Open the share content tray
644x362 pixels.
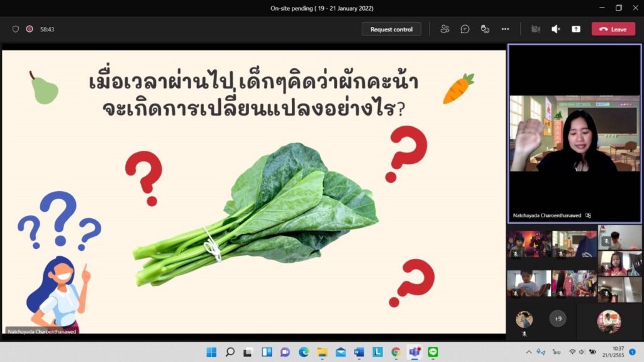[575, 29]
